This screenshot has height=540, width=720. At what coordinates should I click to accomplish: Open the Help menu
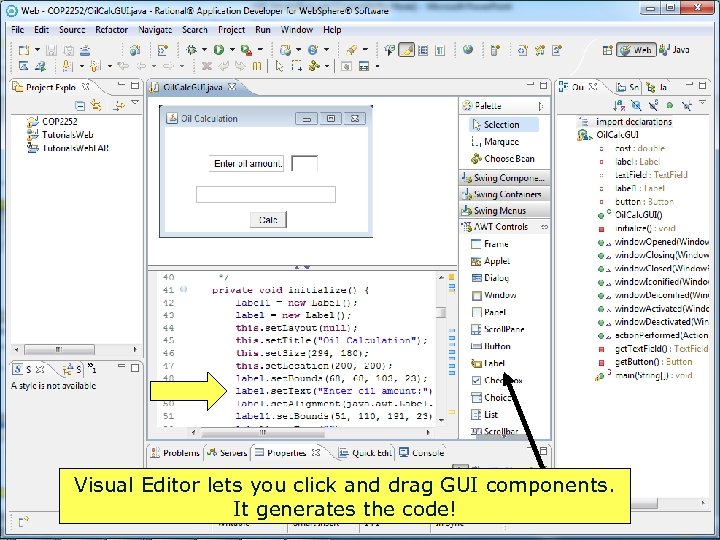click(332, 30)
